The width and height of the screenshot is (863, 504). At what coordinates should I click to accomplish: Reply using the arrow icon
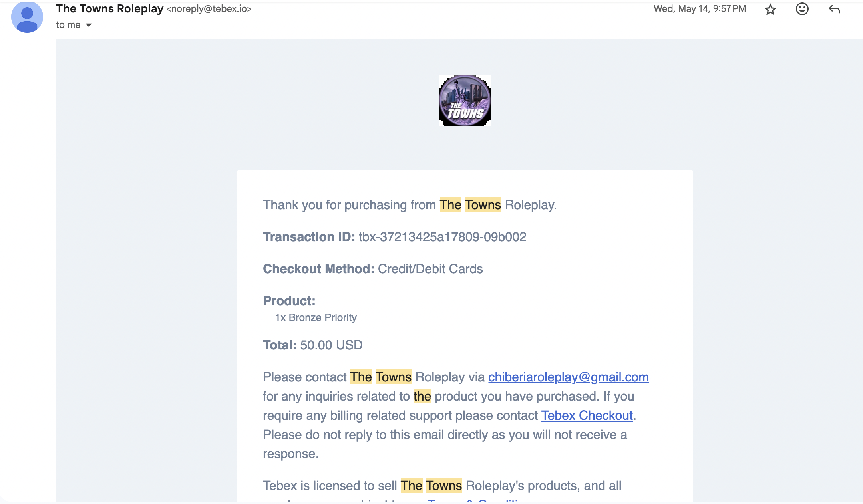pos(834,9)
